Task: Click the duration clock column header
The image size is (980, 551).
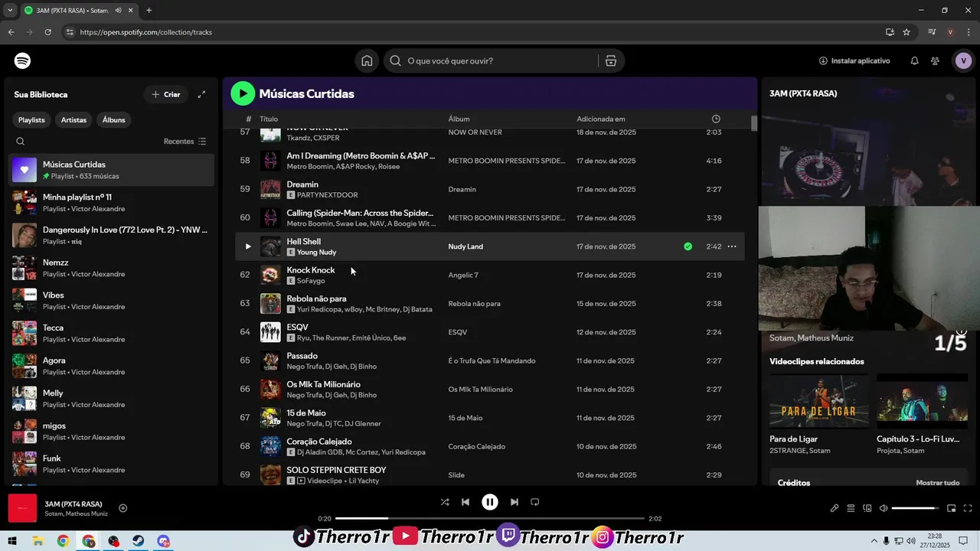Action: click(716, 119)
